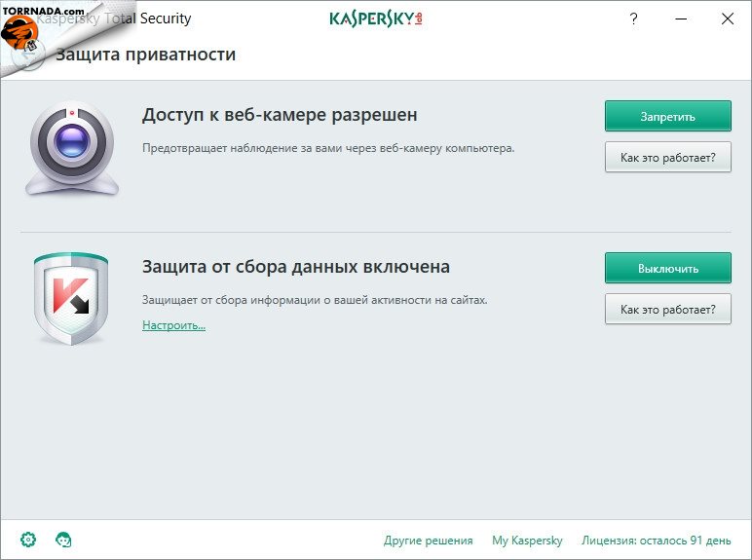Click the Kaspersky shield icon

[71, 298]
